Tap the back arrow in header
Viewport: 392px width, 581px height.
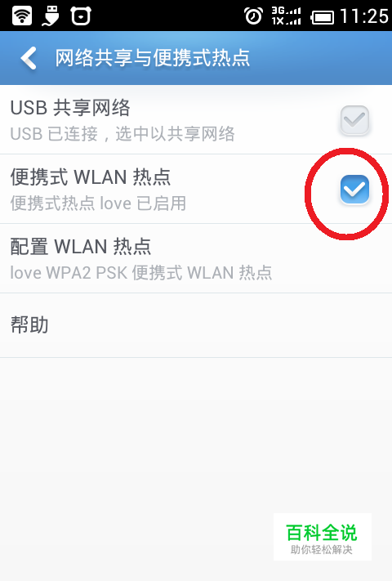pyautogui.click(x=29, y=58)
